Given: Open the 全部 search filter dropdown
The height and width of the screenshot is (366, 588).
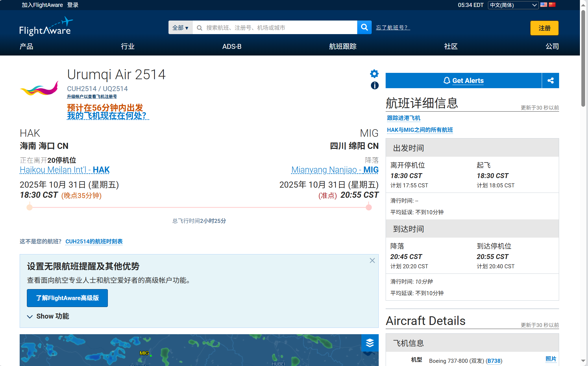Looking at the screenshot, I should tap(180, 27).
